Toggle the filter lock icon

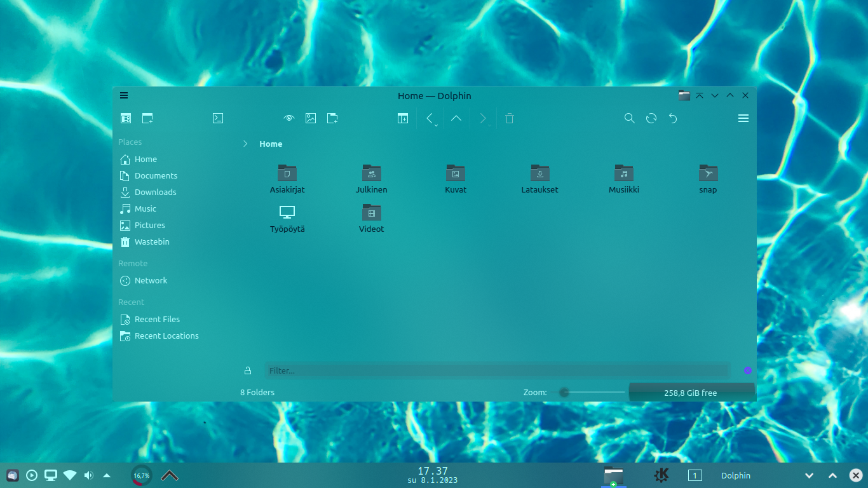[x=248, y=370]
